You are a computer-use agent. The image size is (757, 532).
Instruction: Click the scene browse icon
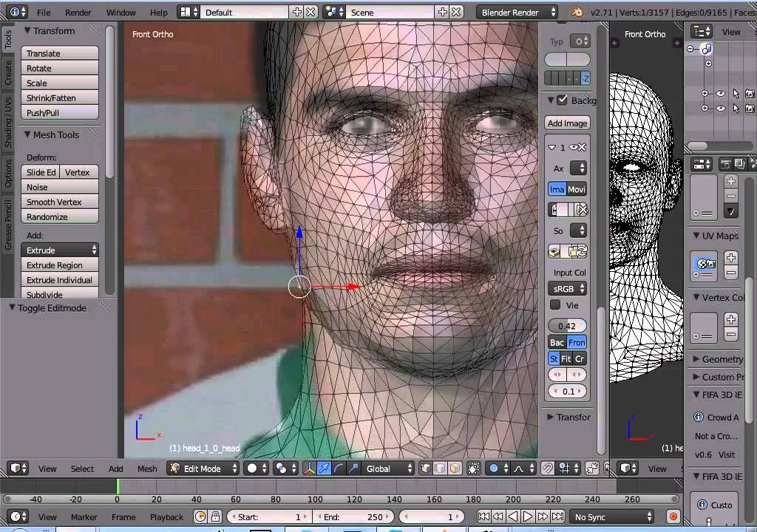[334, 12]
